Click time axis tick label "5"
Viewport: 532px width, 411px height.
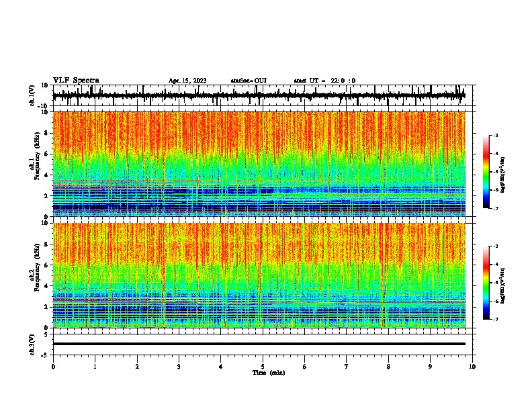[x=263, y=367]
